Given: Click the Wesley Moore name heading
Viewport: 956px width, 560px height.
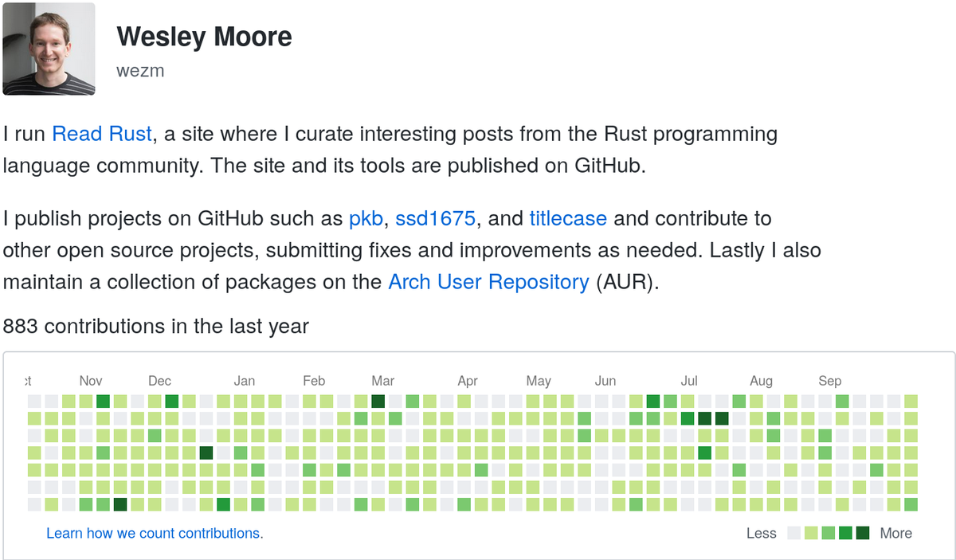Looking at the screenshot, I should click(x=204, y=37).
